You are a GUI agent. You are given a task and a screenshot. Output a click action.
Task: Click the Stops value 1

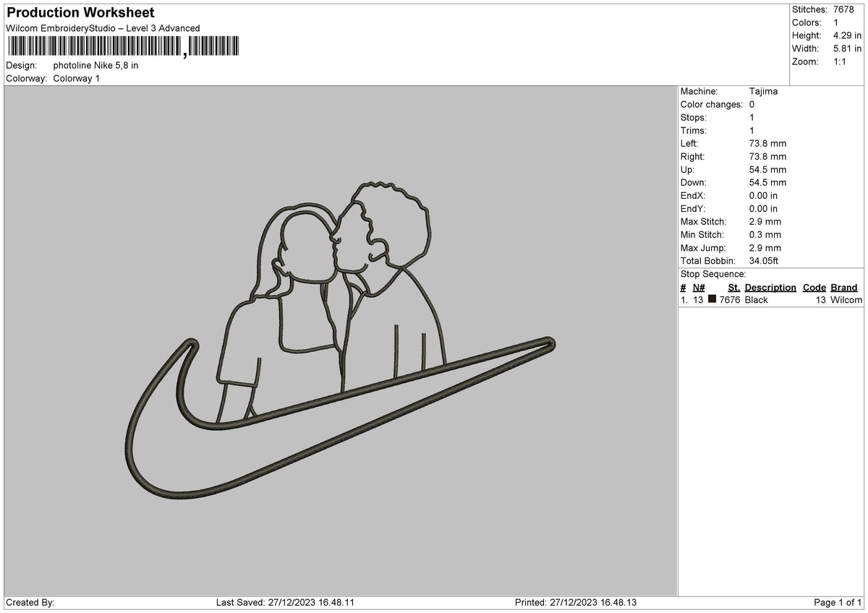[752, 118]
